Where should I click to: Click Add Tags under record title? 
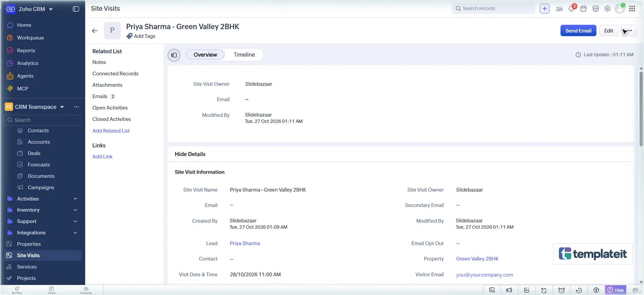pyautogui.click(x=141, y=36)
